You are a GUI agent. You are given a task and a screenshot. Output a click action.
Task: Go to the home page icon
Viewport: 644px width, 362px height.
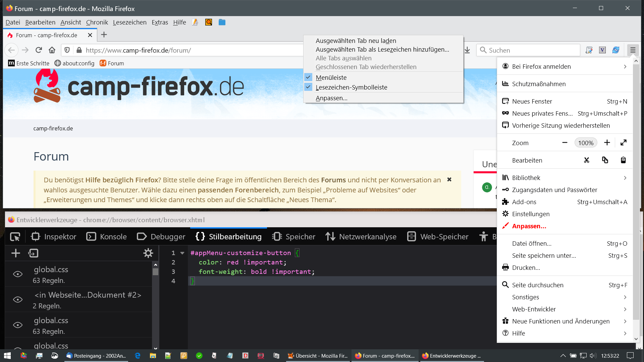pos(52,50)
